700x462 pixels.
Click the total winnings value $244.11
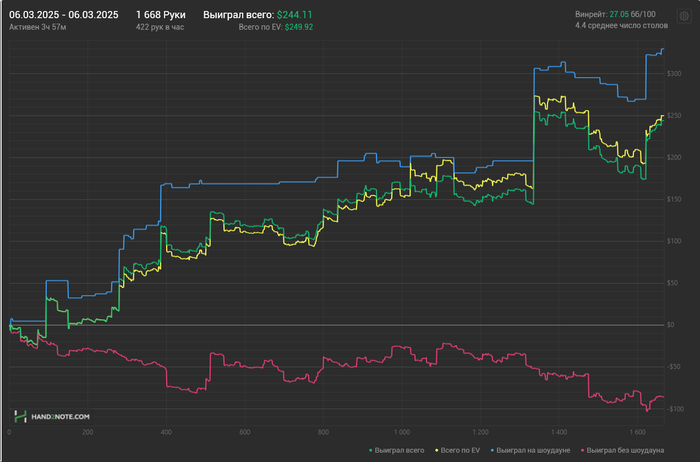295,15
